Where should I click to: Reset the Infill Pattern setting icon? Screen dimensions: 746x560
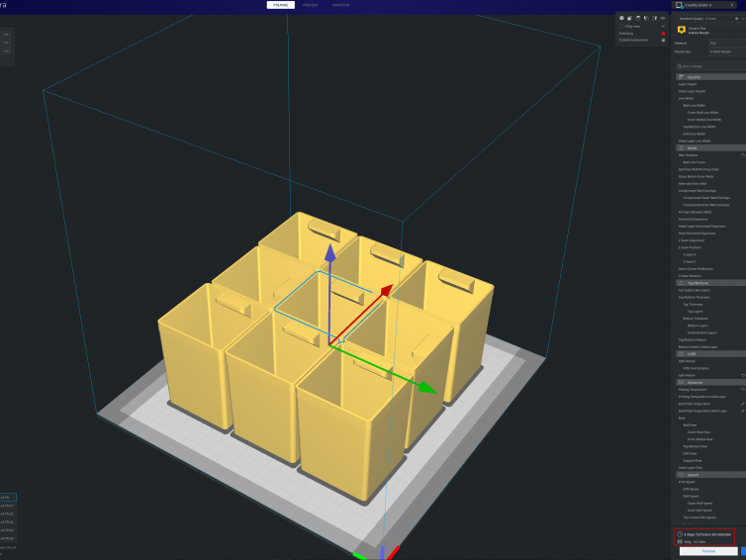point(743,375)
